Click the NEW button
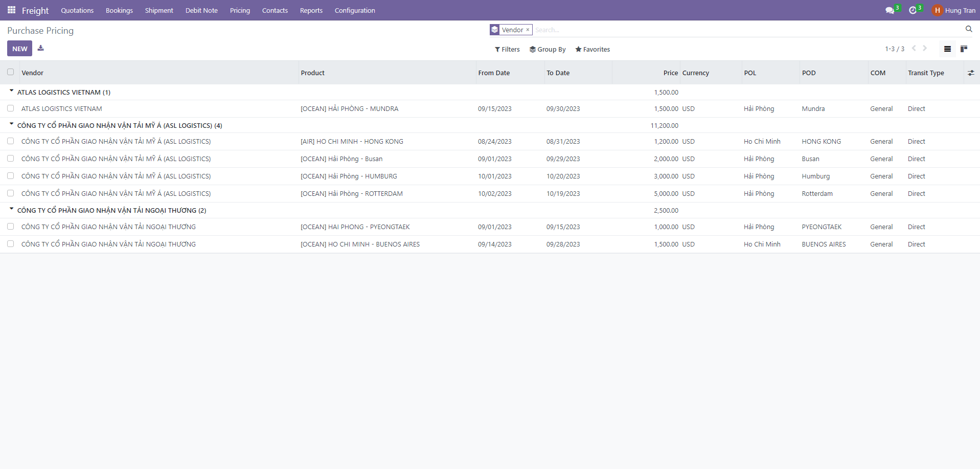 (20, 49)
